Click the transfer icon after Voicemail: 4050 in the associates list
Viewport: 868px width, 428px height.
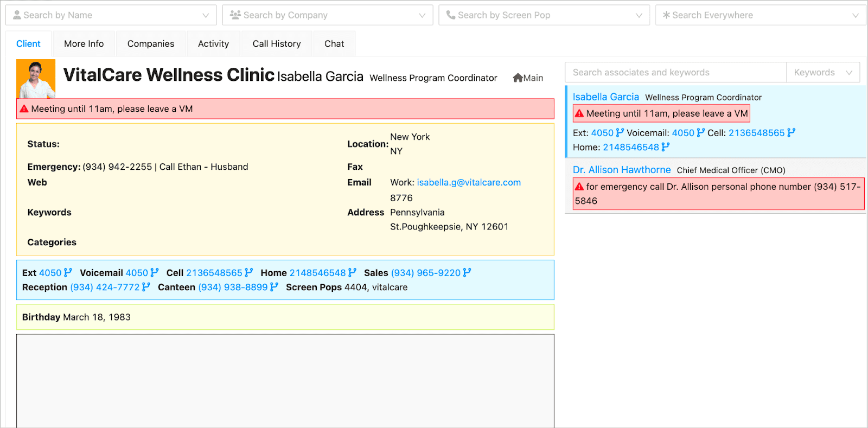701,132
